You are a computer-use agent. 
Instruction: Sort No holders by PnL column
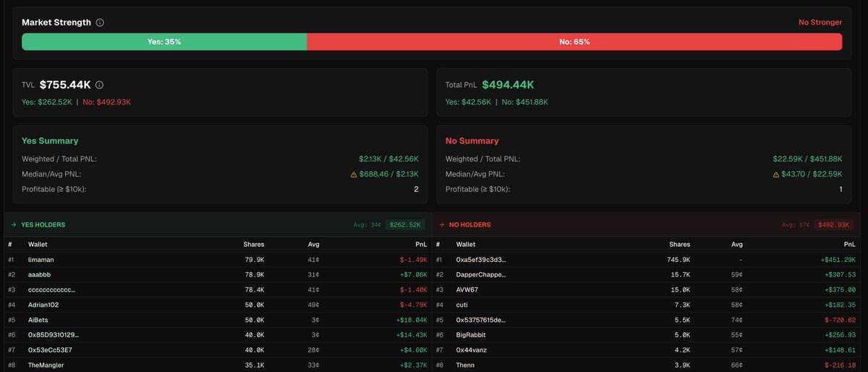(849, 245)
